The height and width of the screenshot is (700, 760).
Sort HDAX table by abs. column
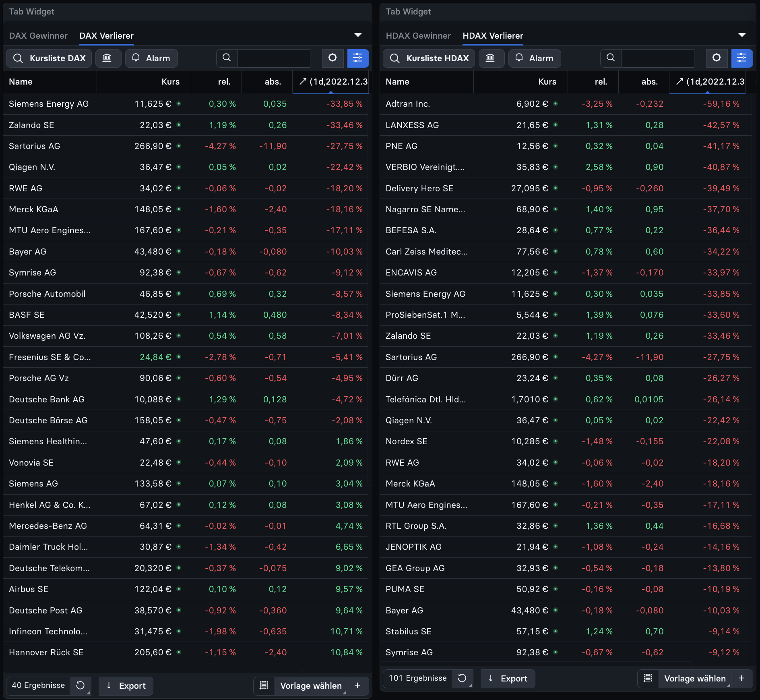pyautogui.click(x=644, y=82)
